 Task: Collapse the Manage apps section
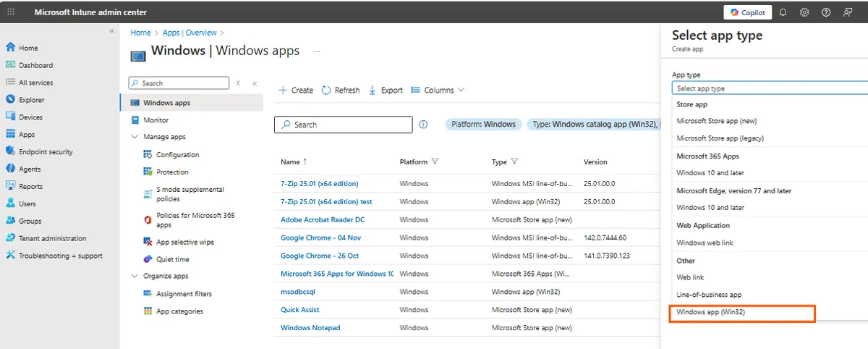click(x=135, y=137)
